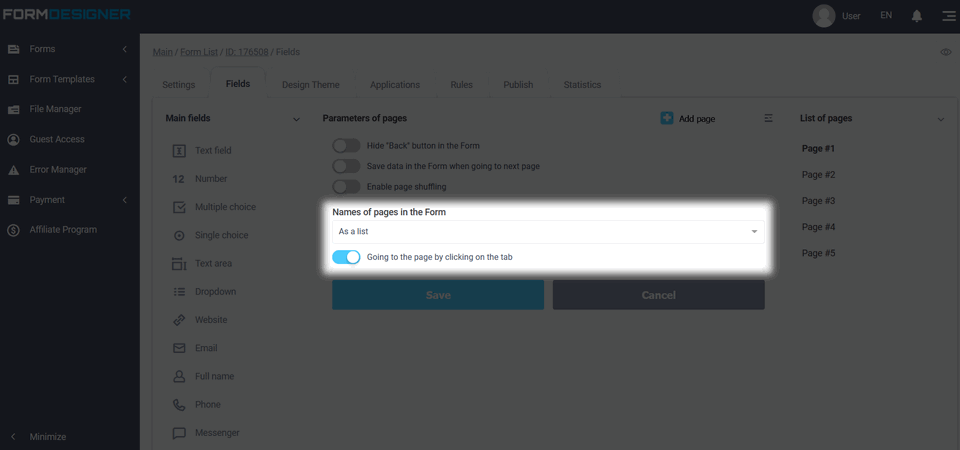Viewport: 960px width, 450px height.
Task: Click the Affiliate Program dollar icon
Action: tap(13, 230)
